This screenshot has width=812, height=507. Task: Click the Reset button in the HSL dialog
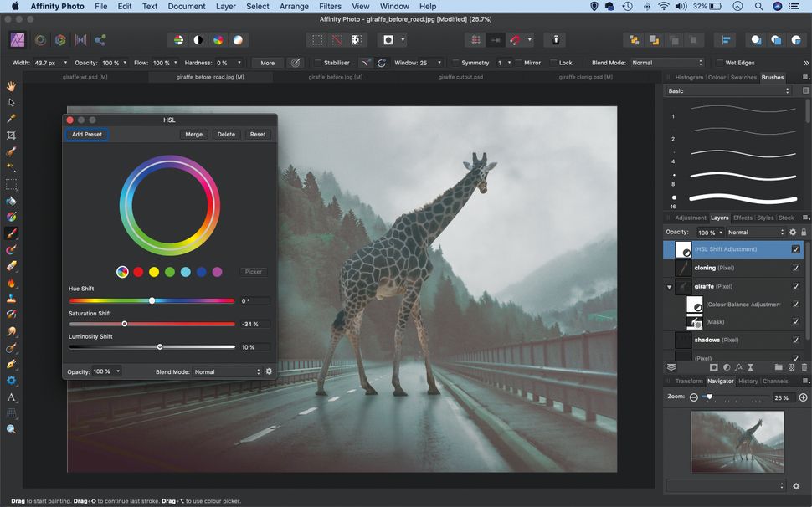coord(258,134)
